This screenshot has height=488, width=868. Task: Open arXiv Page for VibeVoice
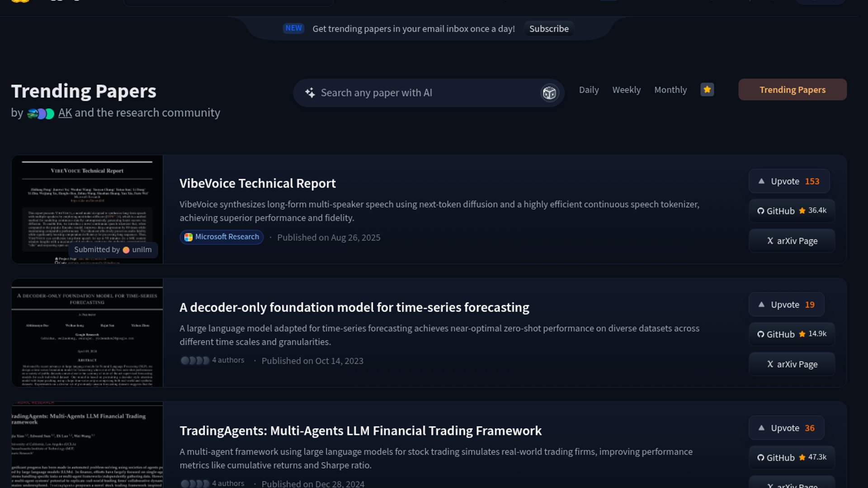[x=792, y=241]
